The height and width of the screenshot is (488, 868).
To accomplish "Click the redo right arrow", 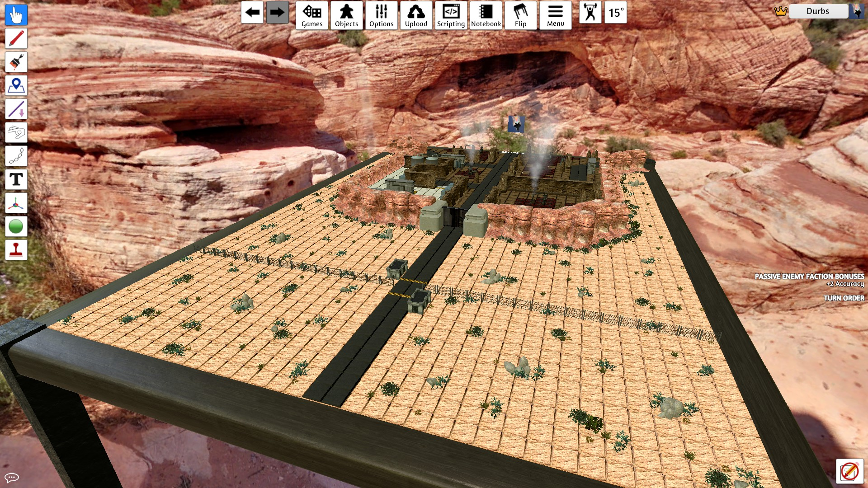I will click(277, 13).
